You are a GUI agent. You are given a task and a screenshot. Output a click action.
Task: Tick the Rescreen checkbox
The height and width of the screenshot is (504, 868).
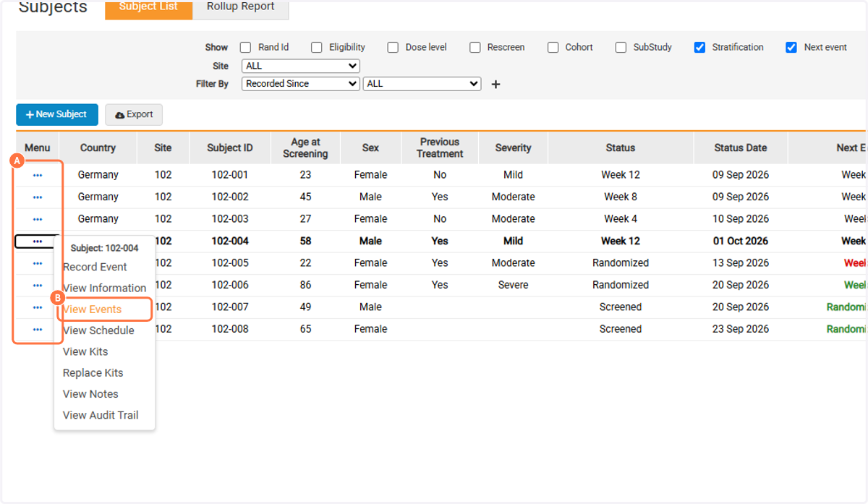click(475, 48)
